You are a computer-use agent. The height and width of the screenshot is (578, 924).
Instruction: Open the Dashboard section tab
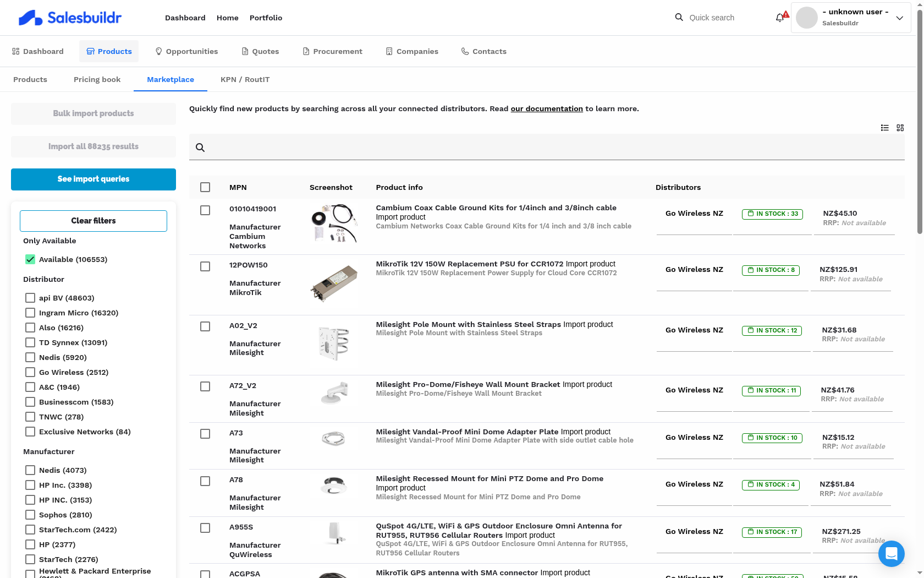(x=38, y=51)
